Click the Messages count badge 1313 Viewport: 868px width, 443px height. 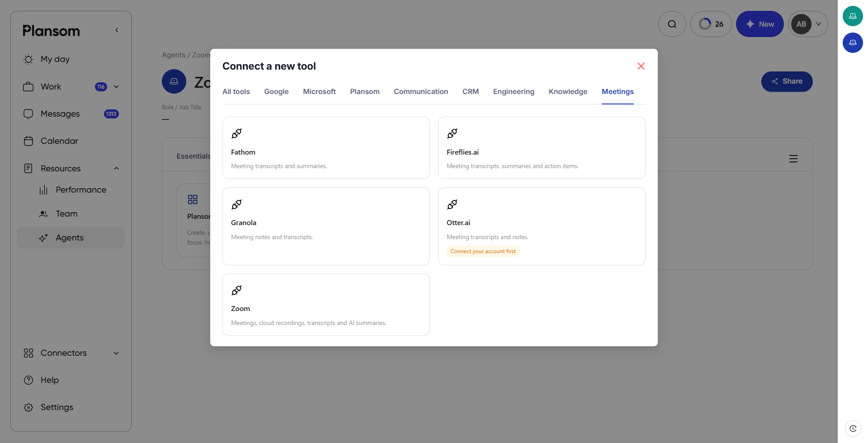pyautogui.click(x=111, y=114)
